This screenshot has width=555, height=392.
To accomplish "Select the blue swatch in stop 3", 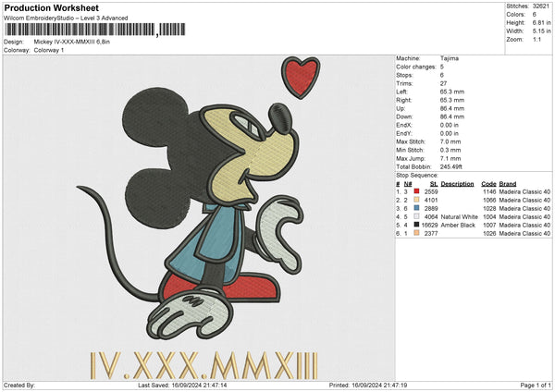I will pyautogui.click(x=417, y=208).
